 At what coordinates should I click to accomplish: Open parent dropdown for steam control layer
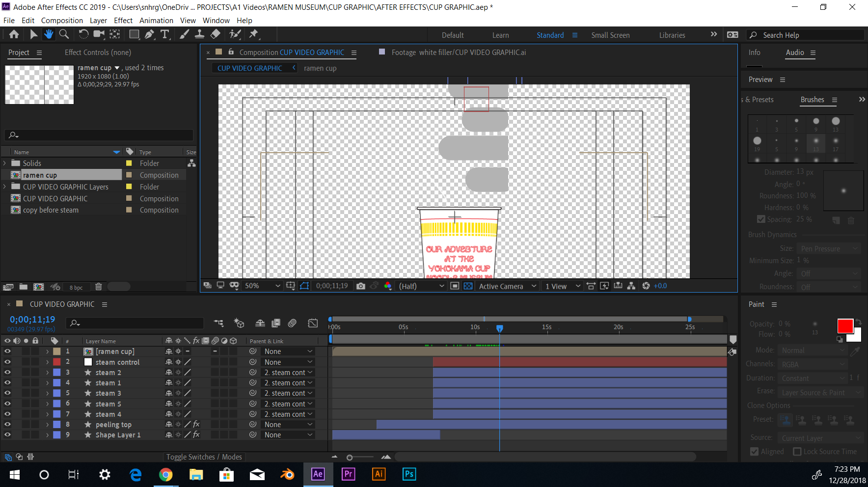(288, 362)
